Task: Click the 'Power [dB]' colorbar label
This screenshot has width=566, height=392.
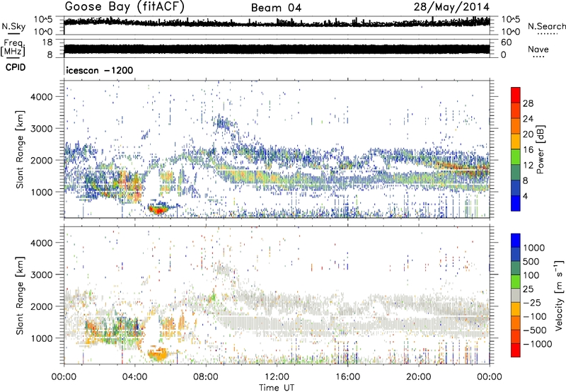Action: pos(540,149)
